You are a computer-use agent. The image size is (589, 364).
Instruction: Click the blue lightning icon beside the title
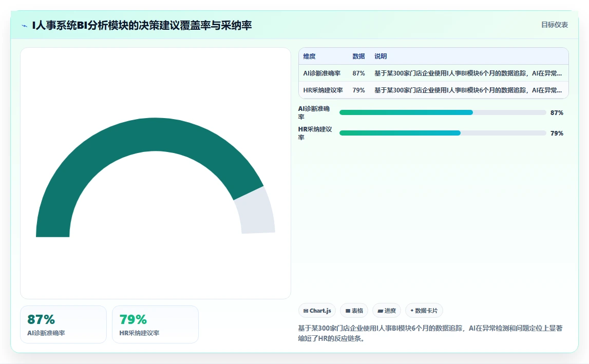pos(25,26)
